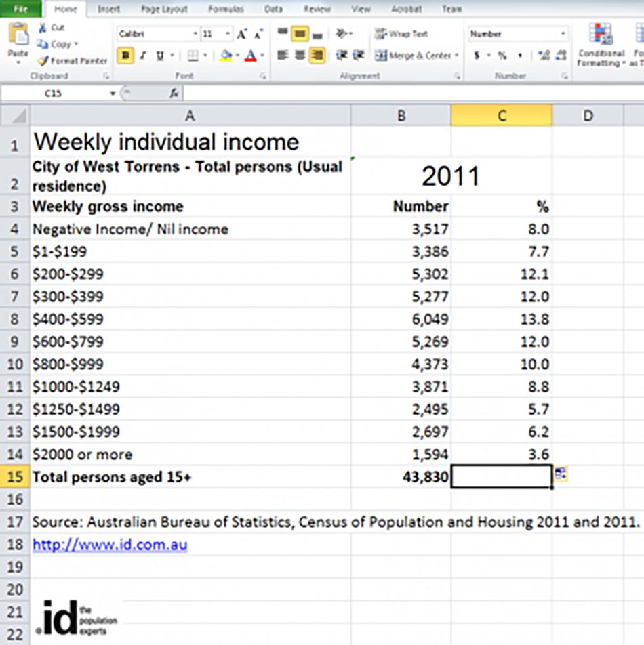The height and width of the screenshot is (645, 644).
Task: Expand the Number format dropdown
Action: point(563,34)
